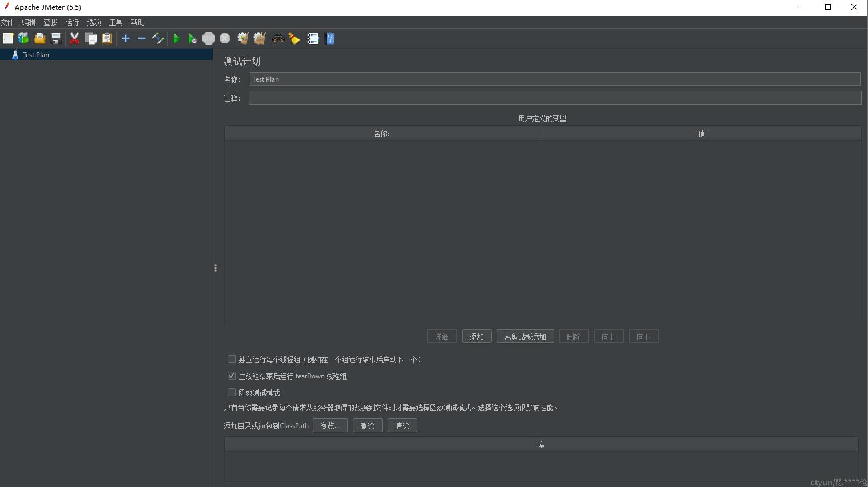Click the 向下 button
Screen dimensions: 868x487
pos(643,336)
